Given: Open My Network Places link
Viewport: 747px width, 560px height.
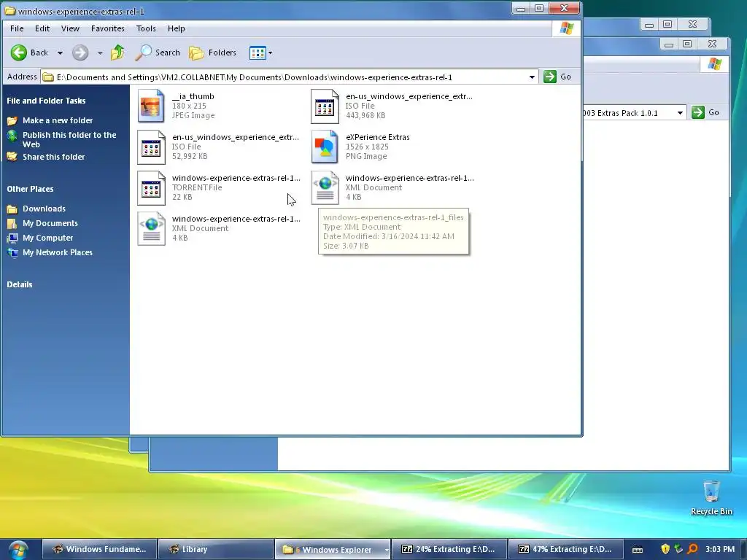Looking at the screenshot, I should click(58, 252).
